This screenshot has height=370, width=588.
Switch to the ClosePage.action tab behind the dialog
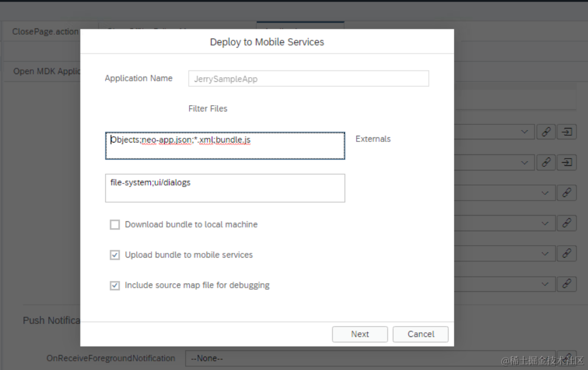coord(46,32)
